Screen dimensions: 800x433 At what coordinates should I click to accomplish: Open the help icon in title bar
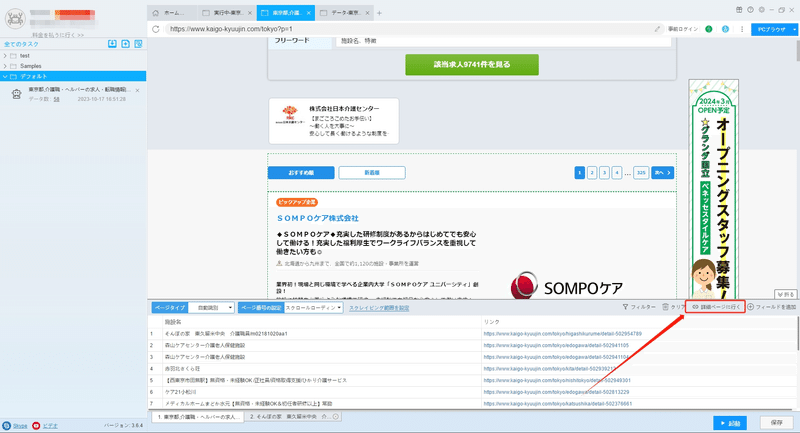(x=751, y=10)
